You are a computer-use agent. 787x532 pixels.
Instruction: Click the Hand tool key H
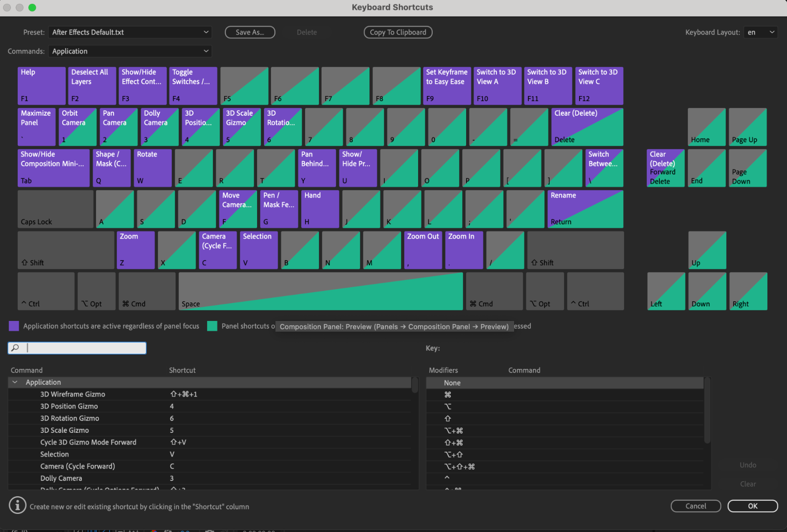pyautogui.click(x=320, y=209)
